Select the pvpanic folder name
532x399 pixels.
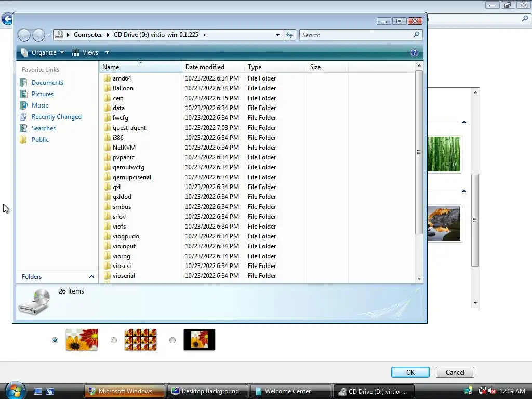tap(124, 157)
